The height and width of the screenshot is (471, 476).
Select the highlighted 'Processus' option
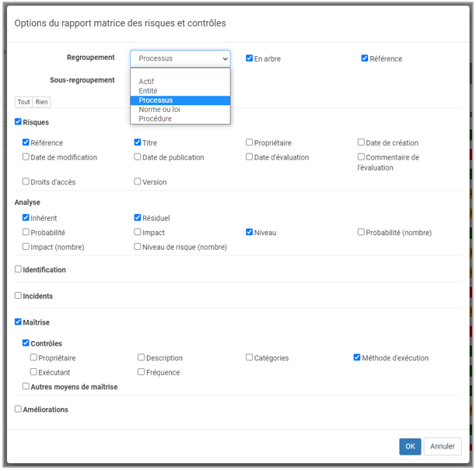click(156, 100)
